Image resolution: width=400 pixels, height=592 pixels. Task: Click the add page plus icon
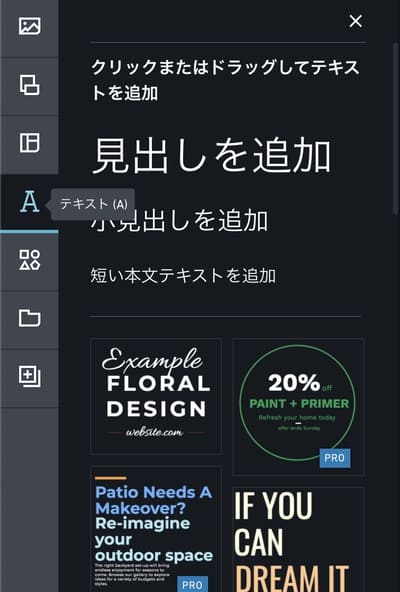click(x=29, y=376)
